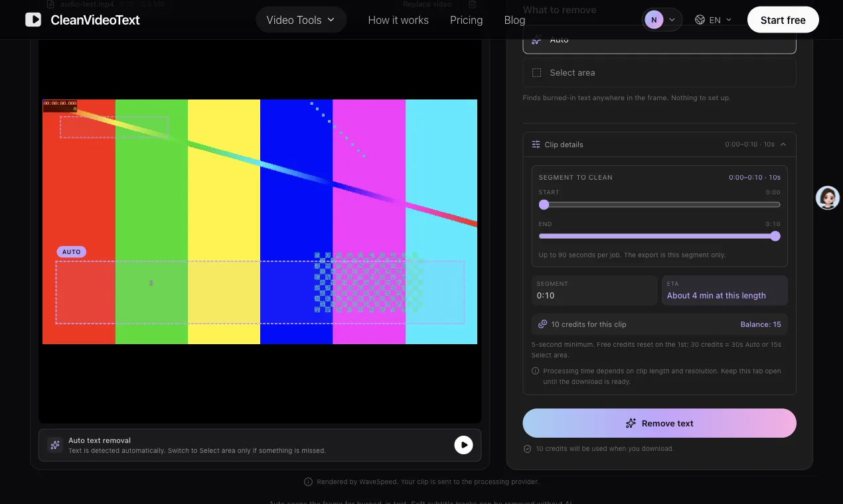Open the CleanVideoText home link
843x504 pixels.
tap(83, 20)
